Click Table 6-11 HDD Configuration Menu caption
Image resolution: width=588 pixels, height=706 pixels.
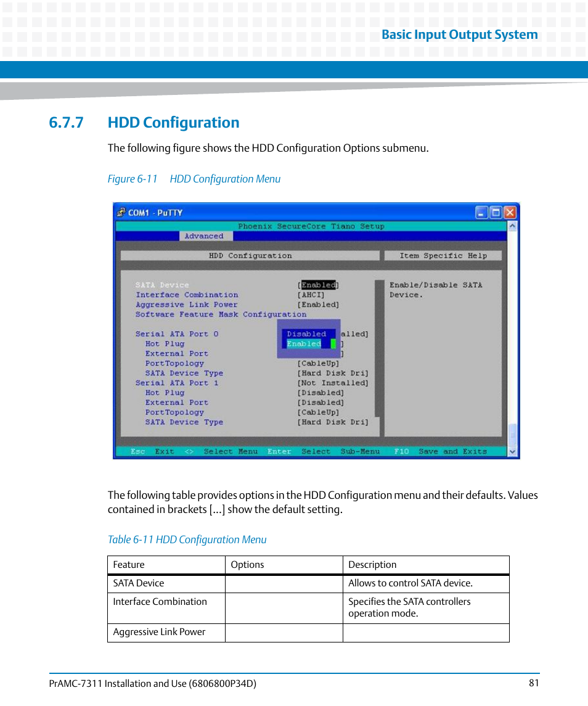pyautogui.click(x=187, y=540)
